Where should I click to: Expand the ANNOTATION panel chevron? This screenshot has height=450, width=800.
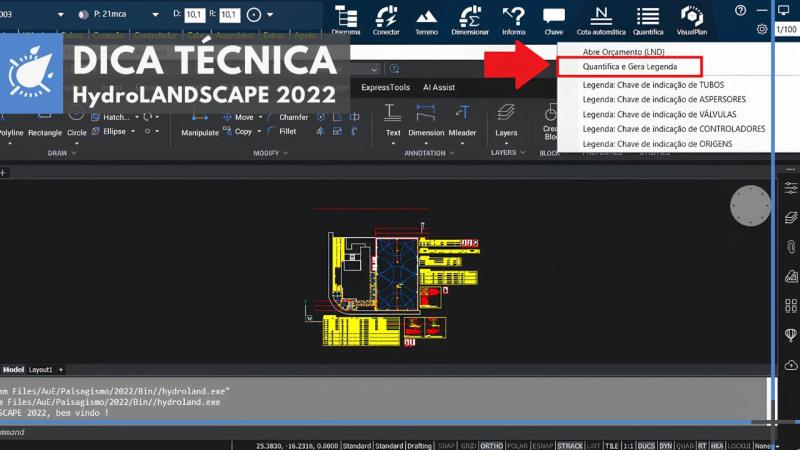click(452, 153)
